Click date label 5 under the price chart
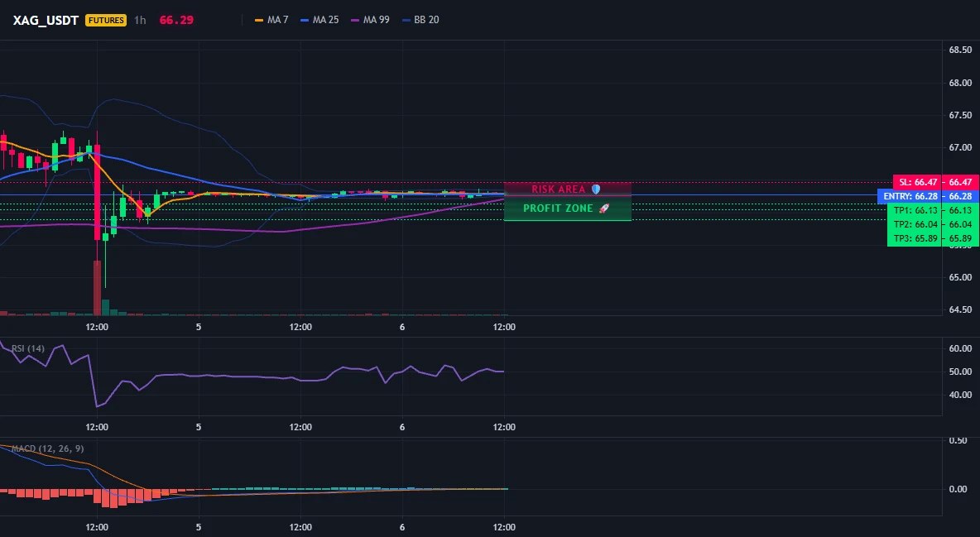The width and height of the screenshot is (980, 537). [x=199, y=327]
